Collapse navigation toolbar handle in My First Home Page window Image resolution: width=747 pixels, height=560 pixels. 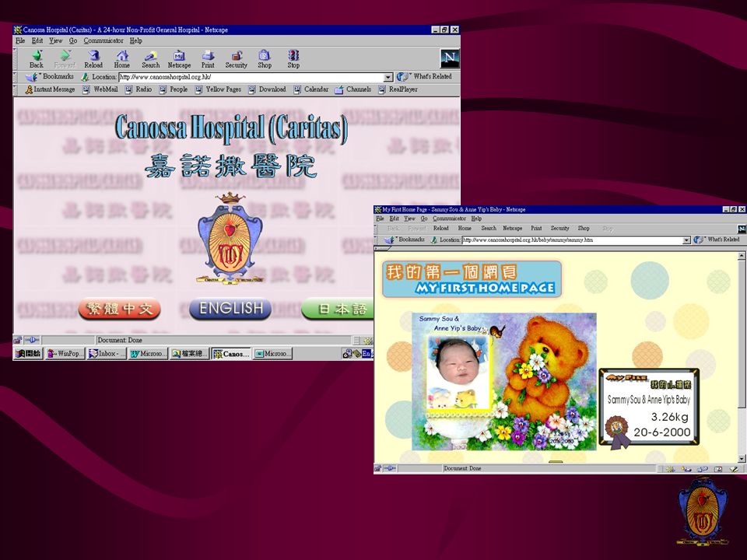coord(376,229)
